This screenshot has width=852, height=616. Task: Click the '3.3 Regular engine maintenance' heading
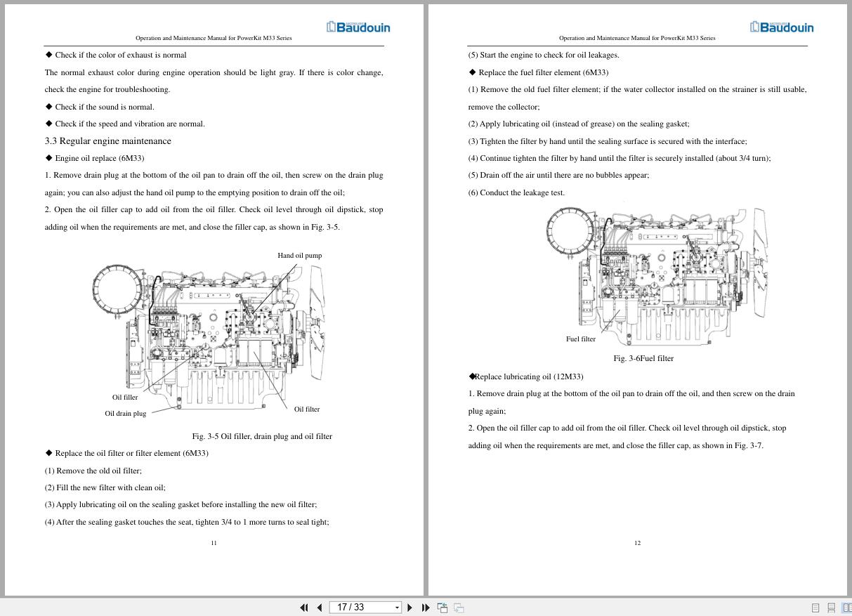[x=108, y=141]
